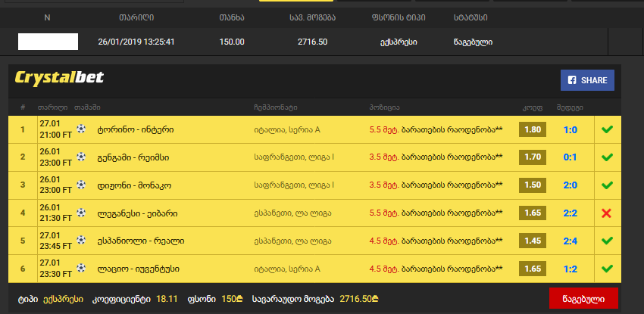644x314 pixels.
Task: Click წაგებული status text in top row
Action: click(x=473, y=42)
